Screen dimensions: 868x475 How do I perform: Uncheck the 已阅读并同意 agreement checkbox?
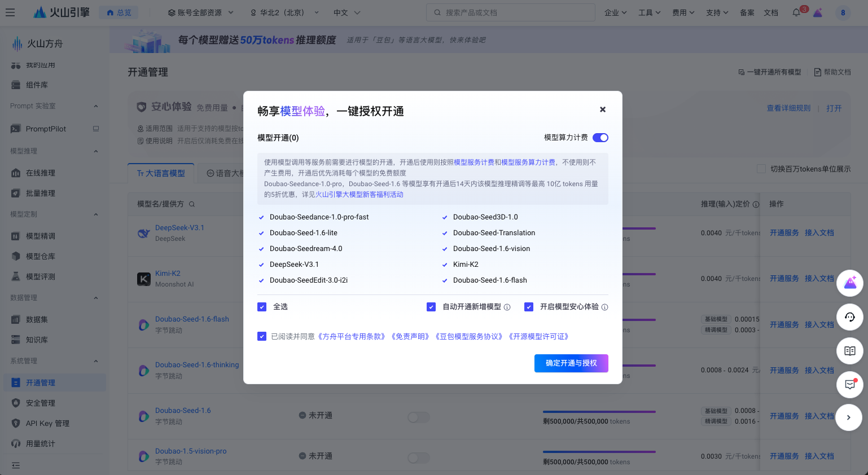point(262,336)
